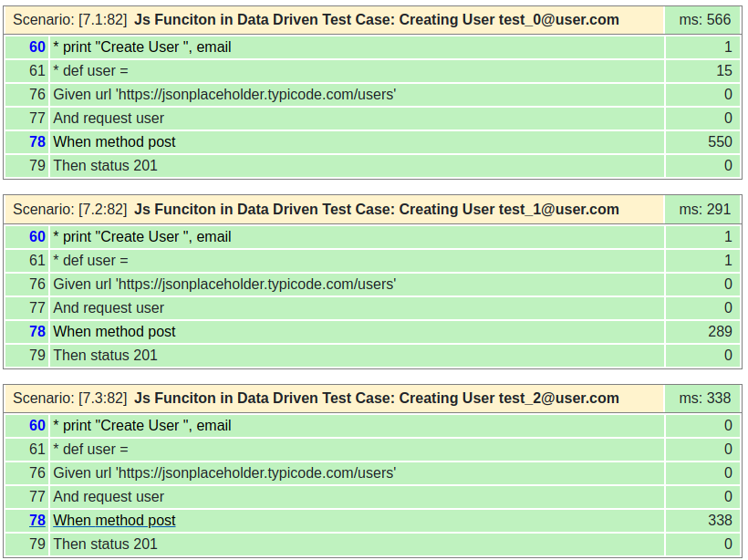This screenshot has width=748, height=560.
Task: Open line 78 link in test_0 scenario
Action: point(37,142)
